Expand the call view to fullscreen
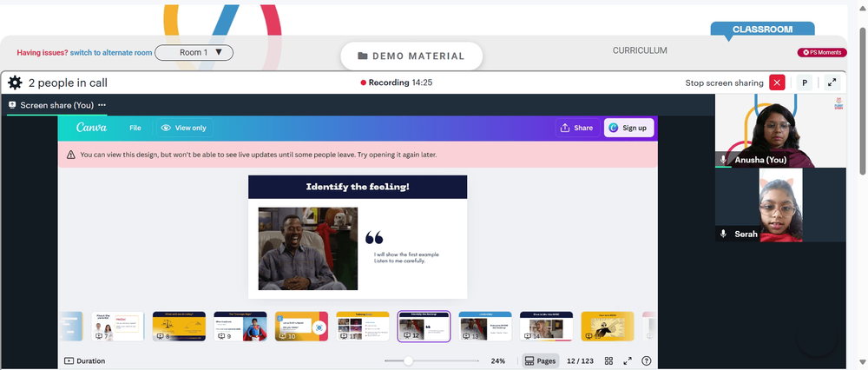This screenshot has height=370, width=868. tap(832, 83)
